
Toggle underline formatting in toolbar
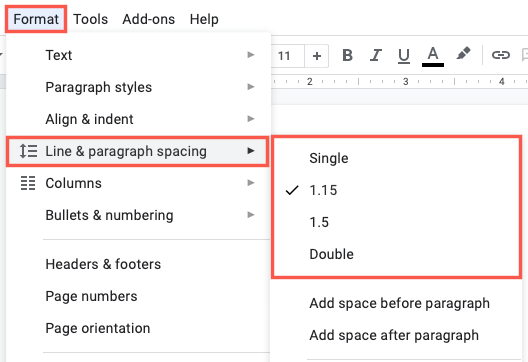click(x=404, y=56)
